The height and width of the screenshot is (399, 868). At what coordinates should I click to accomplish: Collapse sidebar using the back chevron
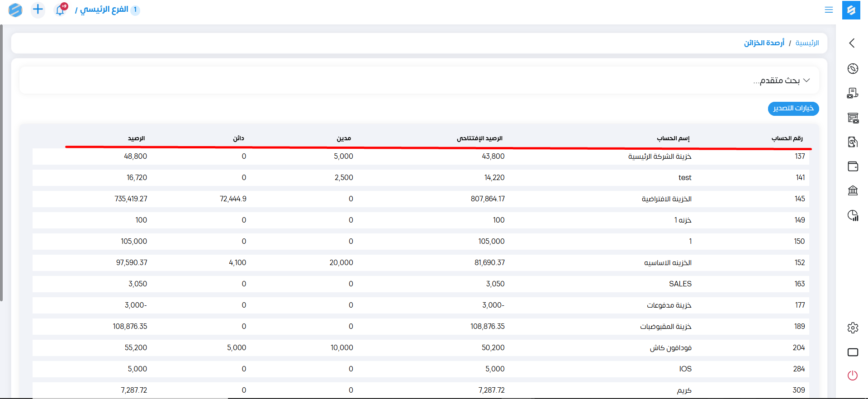852,43
